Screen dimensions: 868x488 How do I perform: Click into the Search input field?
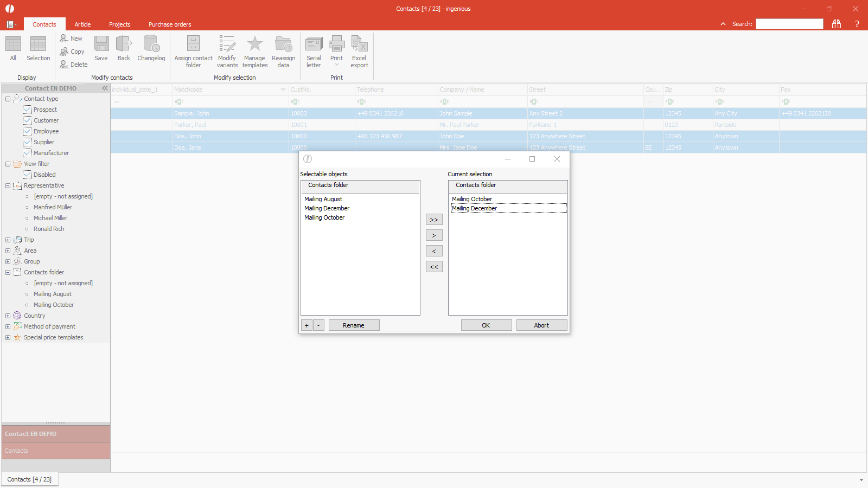click(789, 24)
